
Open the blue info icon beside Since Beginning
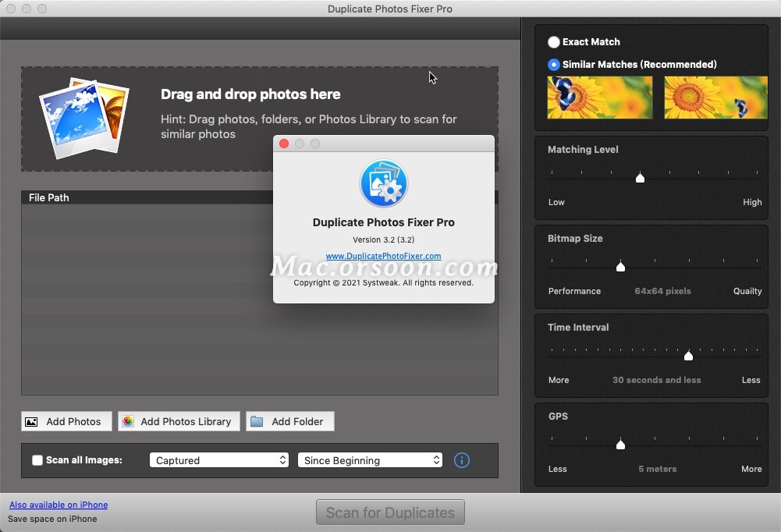pyautogui.click(x=462, y=460)
